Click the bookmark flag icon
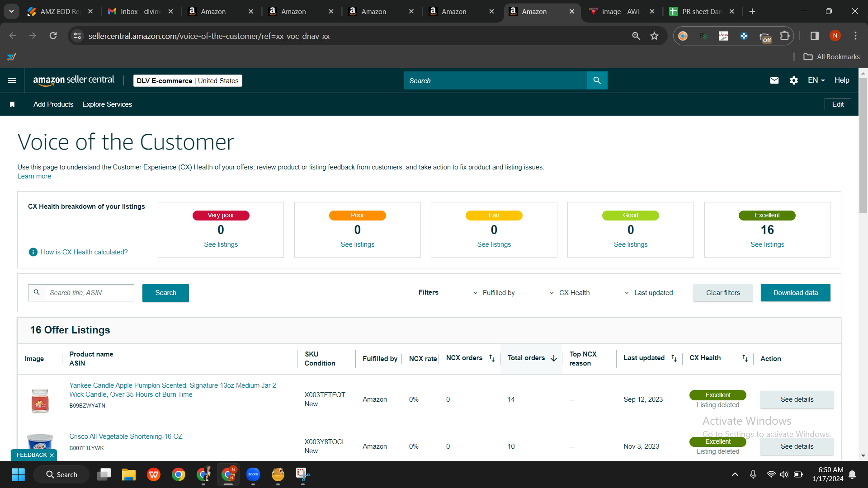Viewport: 868px width, 488px height. click(x=12, y=104)
